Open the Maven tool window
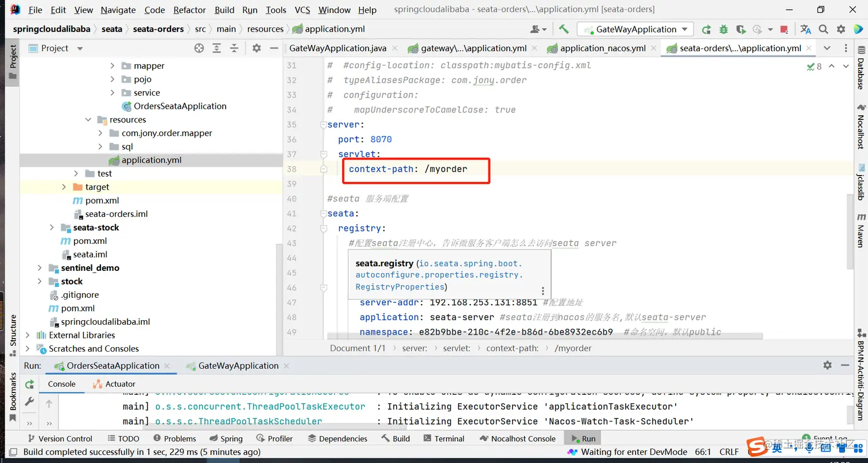Viewport: 868px width, 463px height. (x=861, y=230)
